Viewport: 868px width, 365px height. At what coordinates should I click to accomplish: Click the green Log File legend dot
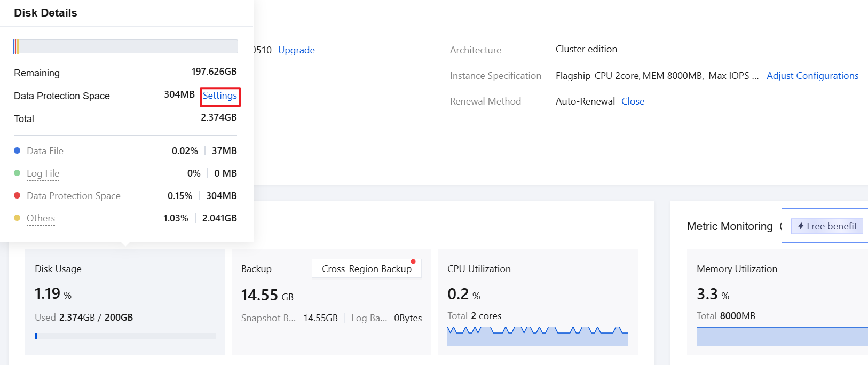pos(17,173)
